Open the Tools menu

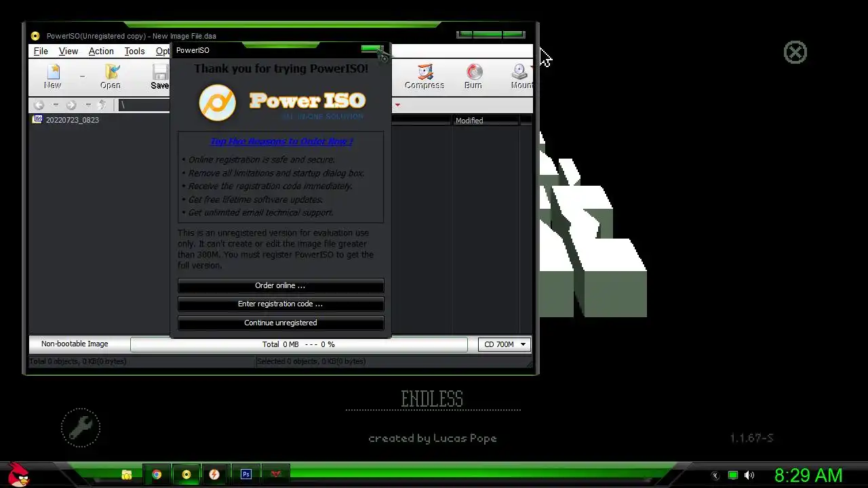134,51
